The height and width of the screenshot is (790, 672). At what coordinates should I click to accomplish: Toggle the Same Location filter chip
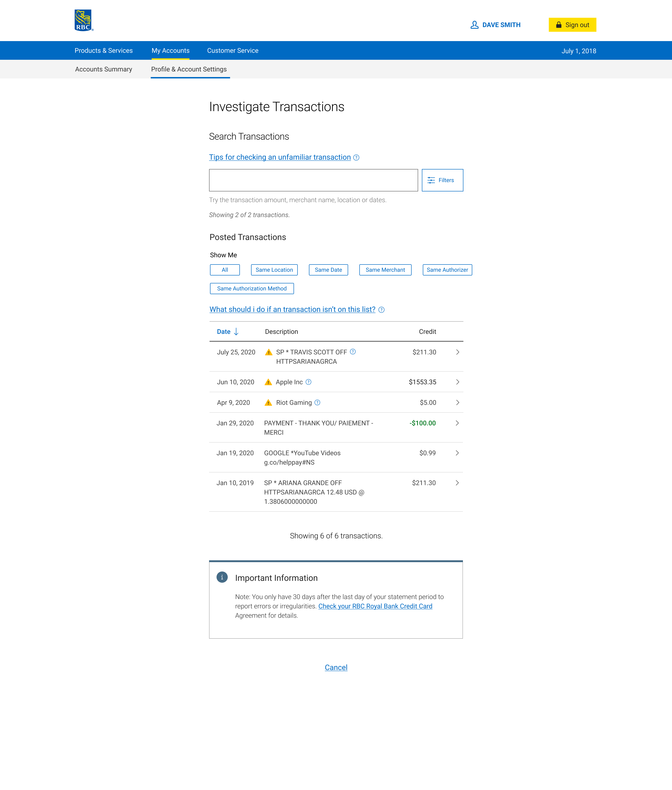(274, 270)
